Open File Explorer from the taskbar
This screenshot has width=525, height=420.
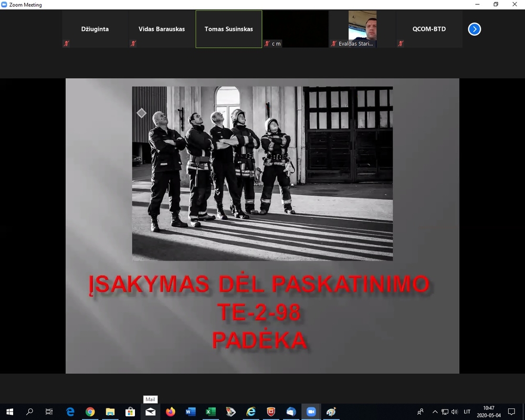pyautogui.click(x=110, y=412)
